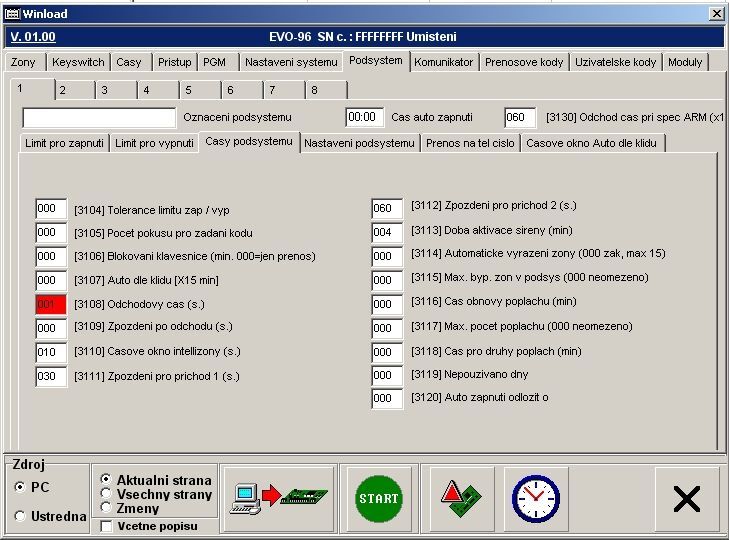Select the Ustredna source radio button
This screenshot has width=729, height=540.
pos(20,516)
